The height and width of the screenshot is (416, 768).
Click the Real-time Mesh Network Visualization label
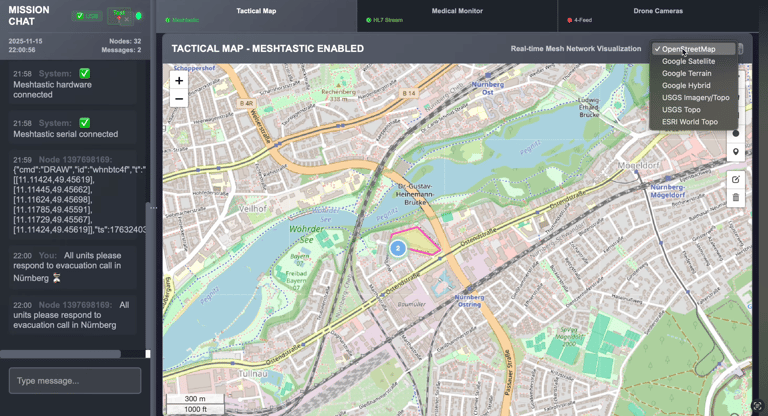[x=576, y=49]
